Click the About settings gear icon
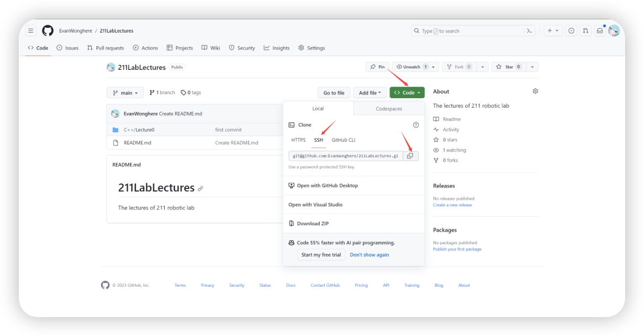 535,91
